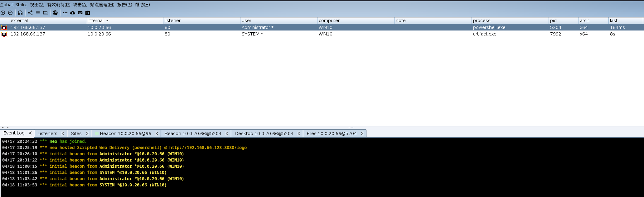
Task: Switch to pivot graph view icon
Action: click(x=30, y=13)
